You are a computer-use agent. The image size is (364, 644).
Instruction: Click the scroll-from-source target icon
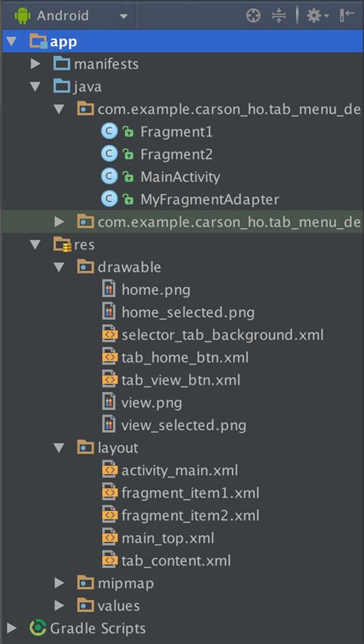(x=253, y=16)
